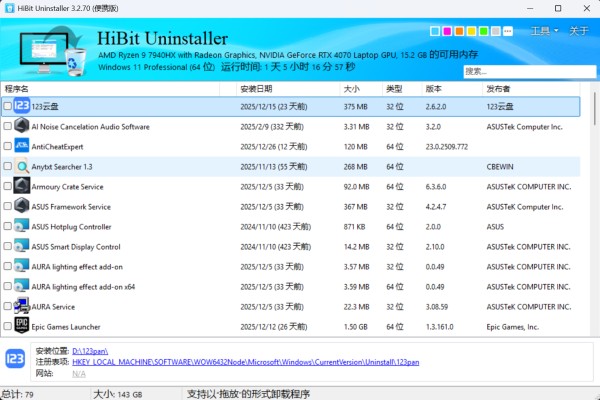
Task: Click the ASUS Hotplug Controller icon
Action: [22, 226]
